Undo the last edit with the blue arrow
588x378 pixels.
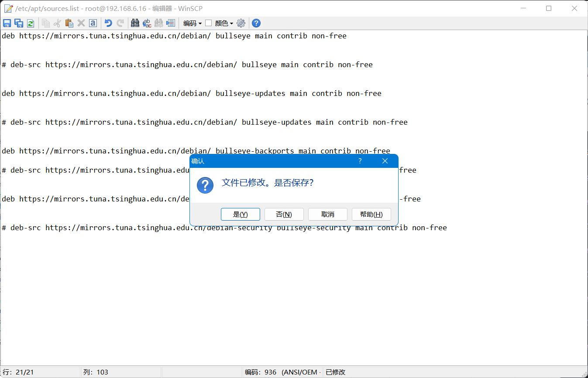[x=108, y=23]
